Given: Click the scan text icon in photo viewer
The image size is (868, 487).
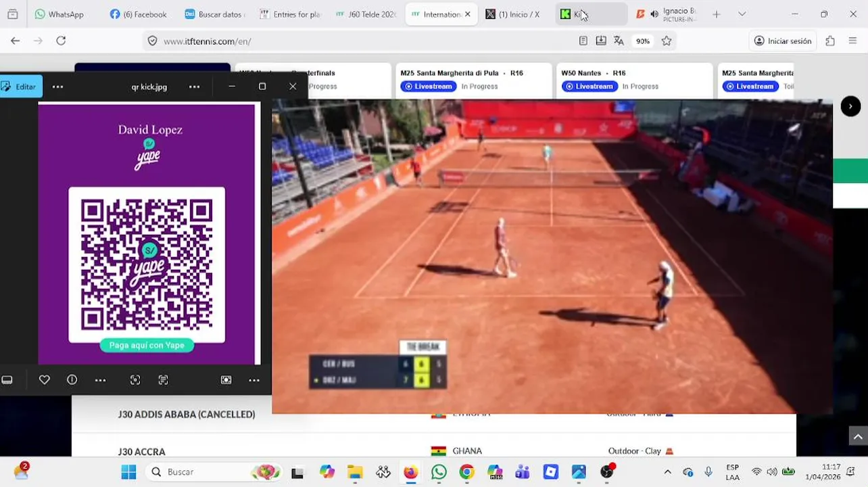Looking at the screenshot, I should 163,380.
